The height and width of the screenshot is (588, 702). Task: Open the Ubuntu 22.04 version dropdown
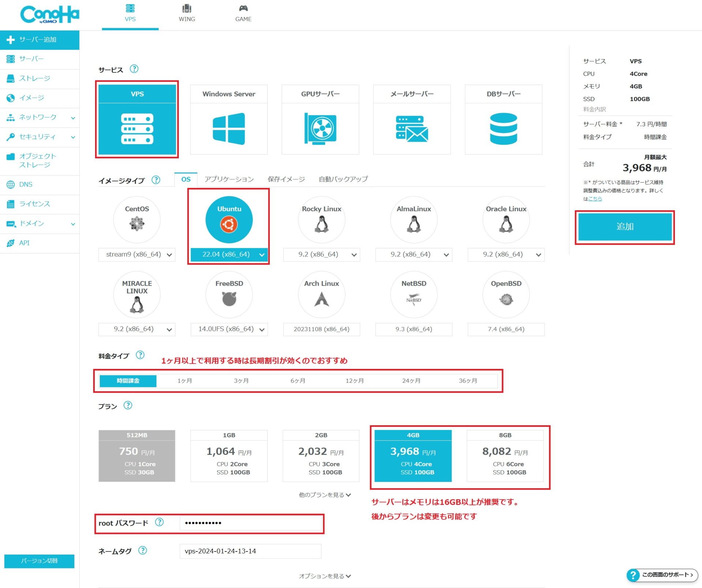click(x=229, y=255)
